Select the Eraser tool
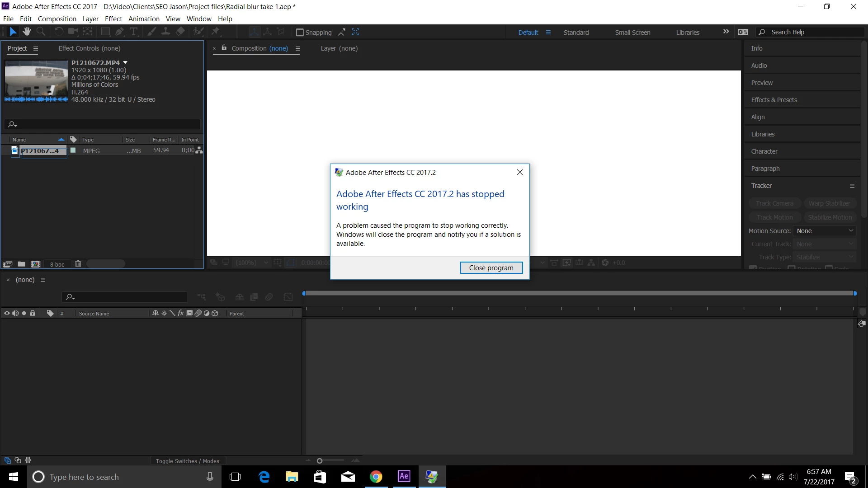 pos(180,32)
